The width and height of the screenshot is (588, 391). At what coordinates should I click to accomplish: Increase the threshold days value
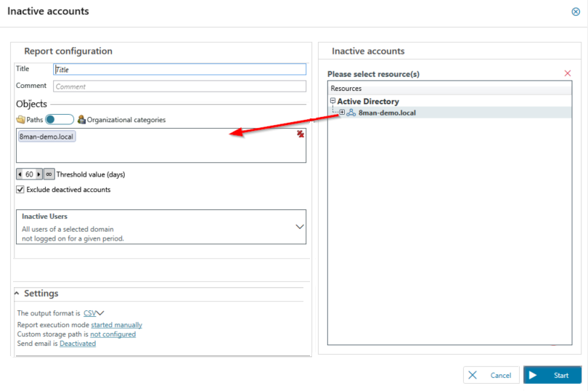(39, 174)
